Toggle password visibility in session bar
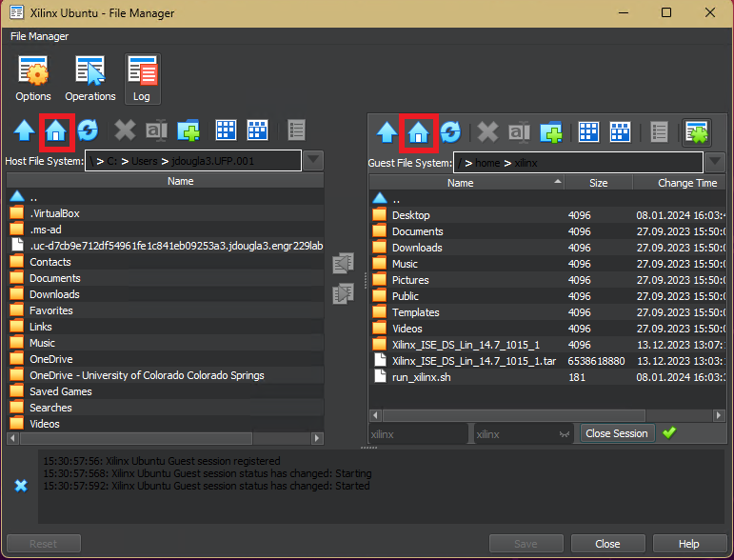This screenshot has height=560, width=734. [565, 434]
